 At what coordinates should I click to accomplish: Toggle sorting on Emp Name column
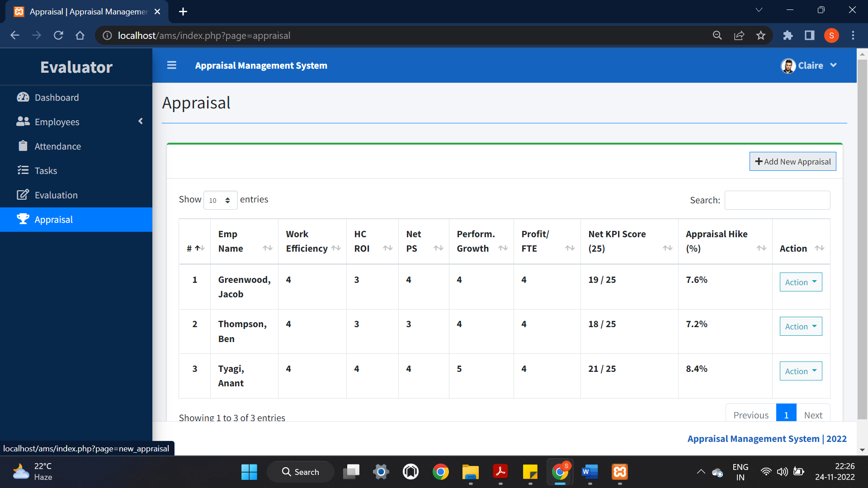(268, 248)
